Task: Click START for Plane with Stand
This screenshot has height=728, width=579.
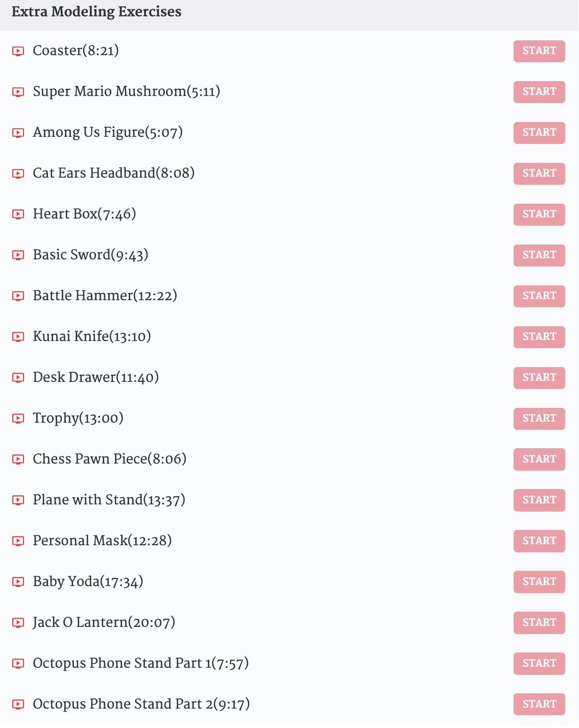Action: tap(539, 500)
